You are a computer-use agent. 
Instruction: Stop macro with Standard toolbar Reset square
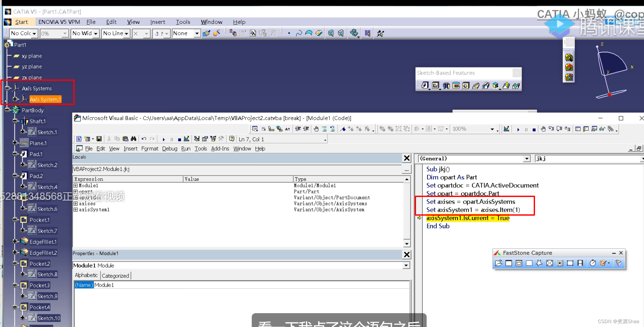(179, 139)
